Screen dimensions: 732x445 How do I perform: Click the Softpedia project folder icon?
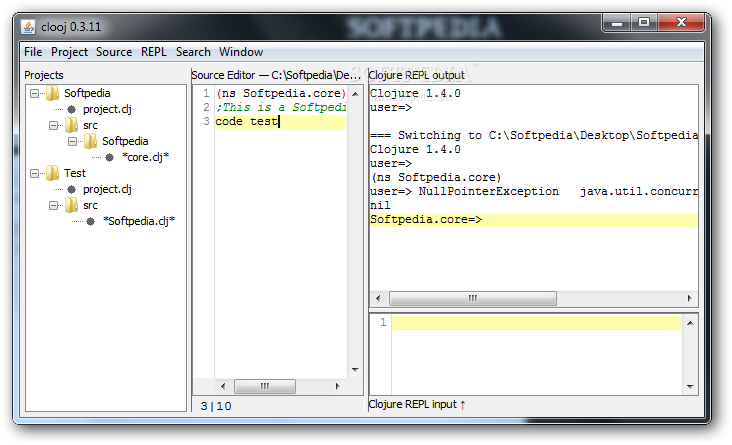(53, 93)
